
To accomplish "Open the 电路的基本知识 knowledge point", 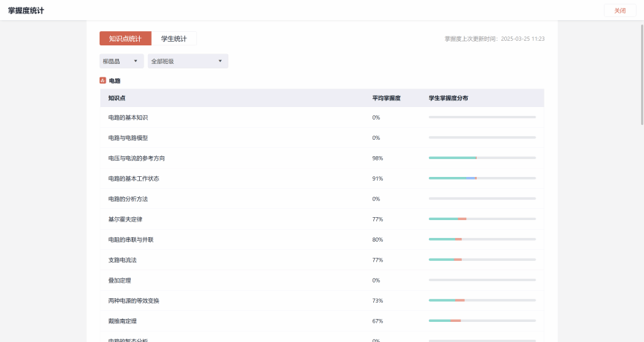I will pyautogui.click(x=128, y=117).
